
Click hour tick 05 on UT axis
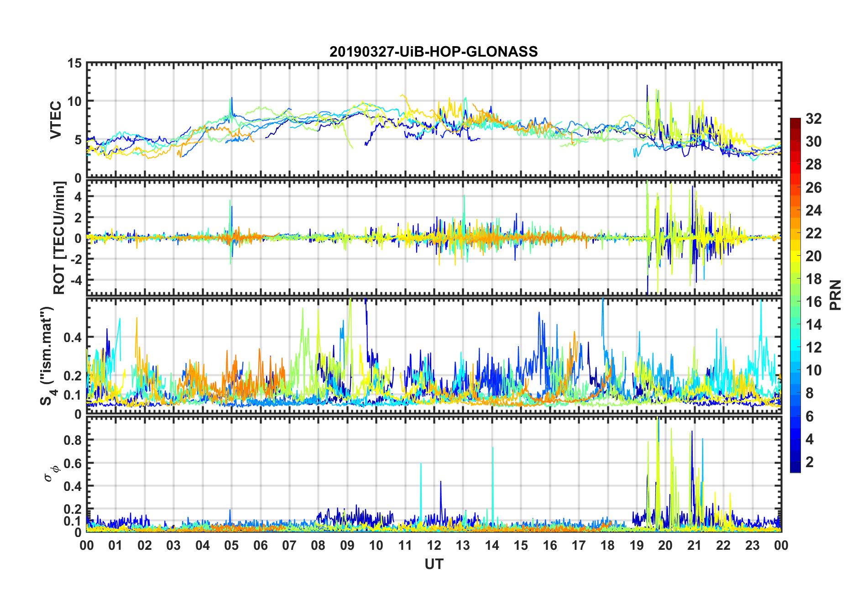coord(231,545)
